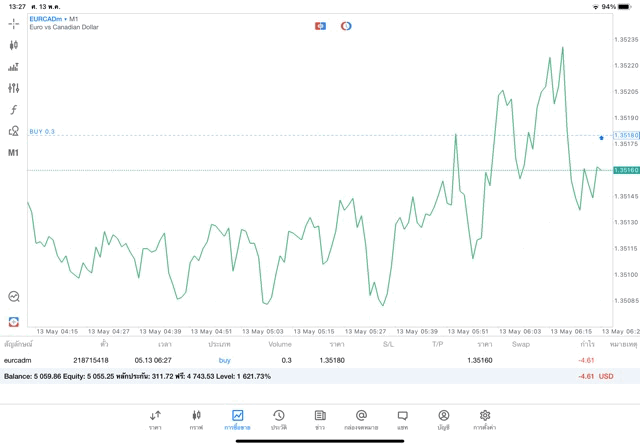This screenshot has height=447, width=640.
Task: Open the การตั้งค่า settings tab
Action: click(x=485, y=419)
